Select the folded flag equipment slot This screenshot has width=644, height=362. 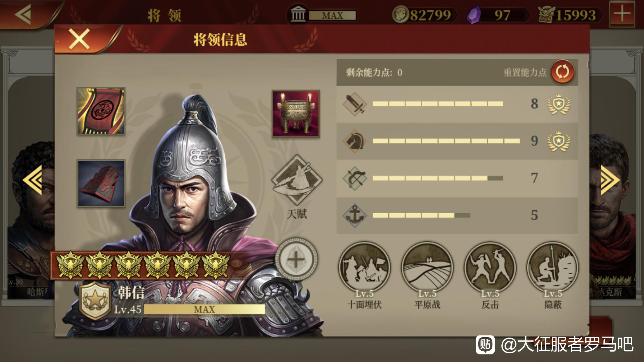pyautogui.click(x=101, y=183)
